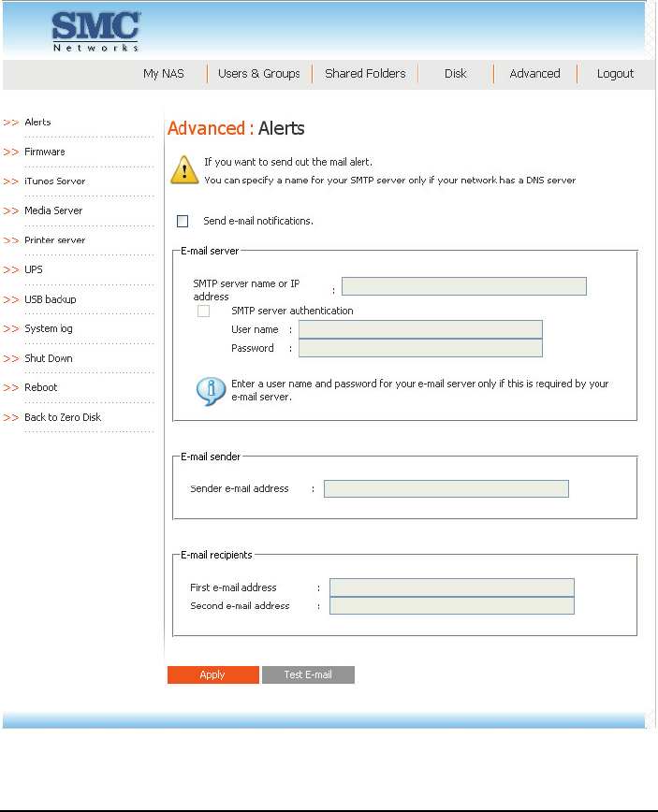Click the arrows icon beside System log

[11, 329]
